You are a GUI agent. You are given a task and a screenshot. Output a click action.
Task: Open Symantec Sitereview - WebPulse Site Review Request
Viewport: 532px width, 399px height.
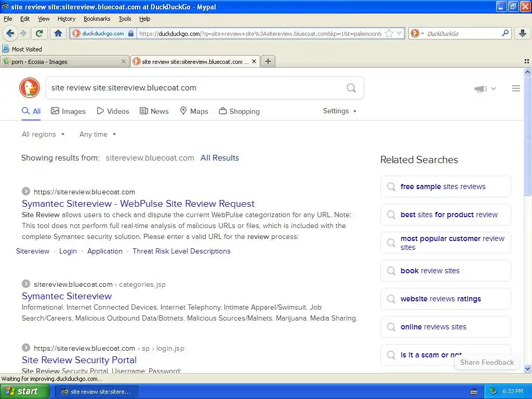[x=138, y=204]
